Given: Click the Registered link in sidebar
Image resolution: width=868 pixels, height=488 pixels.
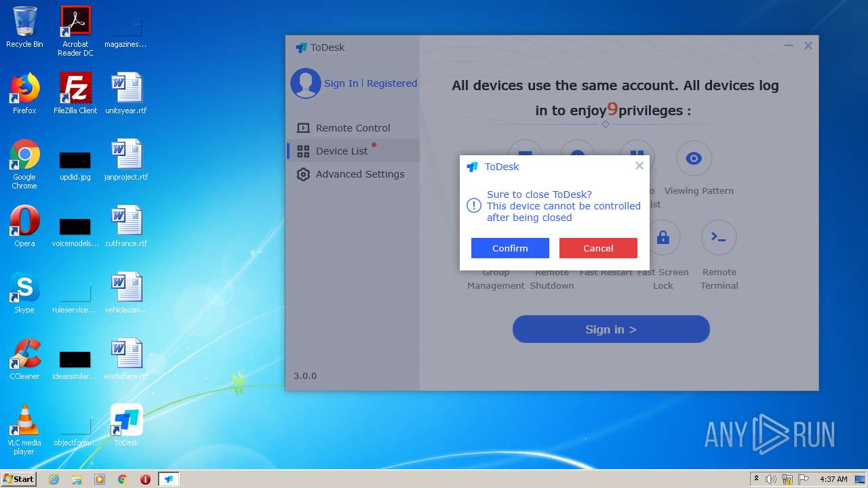Looking at the screenshot, I should click(x=392, y=83).
